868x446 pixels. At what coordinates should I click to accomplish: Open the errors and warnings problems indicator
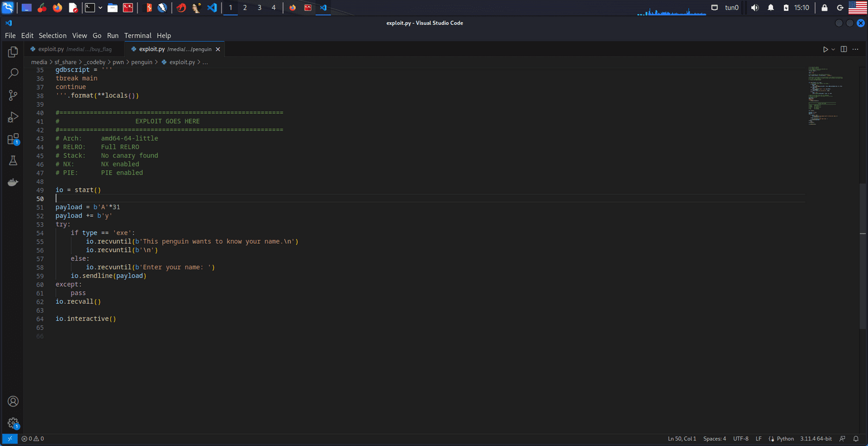[33, 439]
